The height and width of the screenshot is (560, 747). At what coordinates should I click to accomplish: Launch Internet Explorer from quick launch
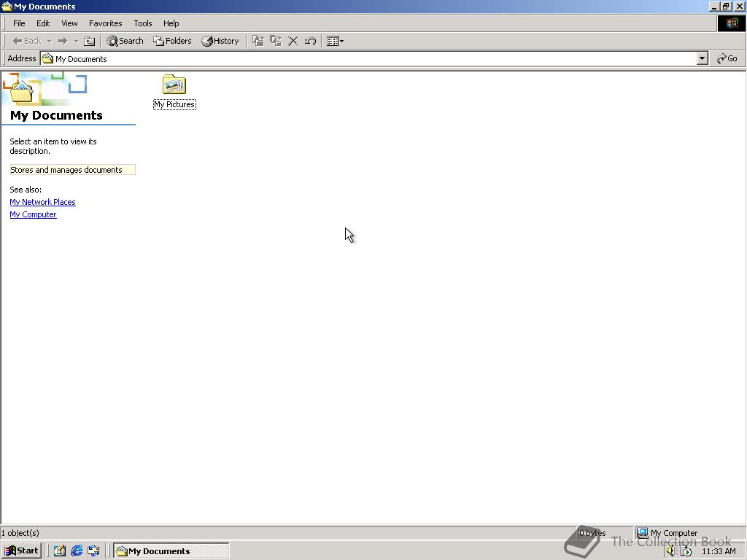coord(77,551)
